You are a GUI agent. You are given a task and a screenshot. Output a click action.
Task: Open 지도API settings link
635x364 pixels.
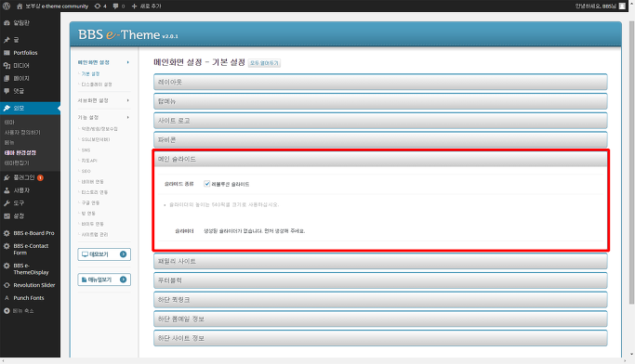[89, 160]
